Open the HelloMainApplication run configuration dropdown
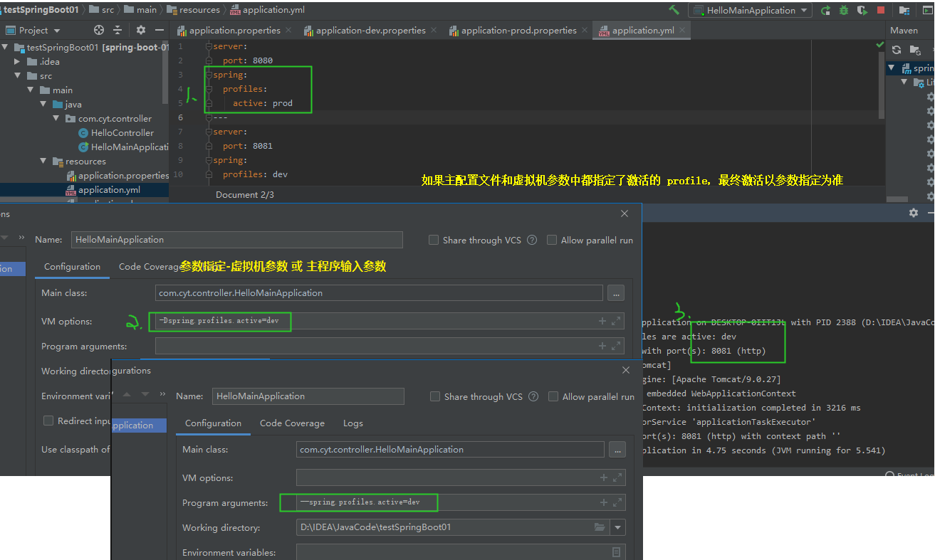 click(x=750, y=10)
